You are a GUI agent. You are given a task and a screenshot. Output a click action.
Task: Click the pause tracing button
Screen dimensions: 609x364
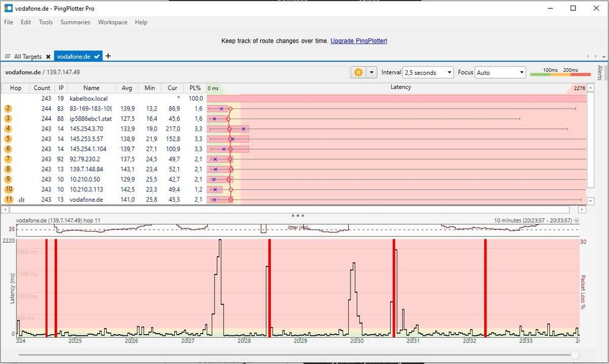pos(358,73)
